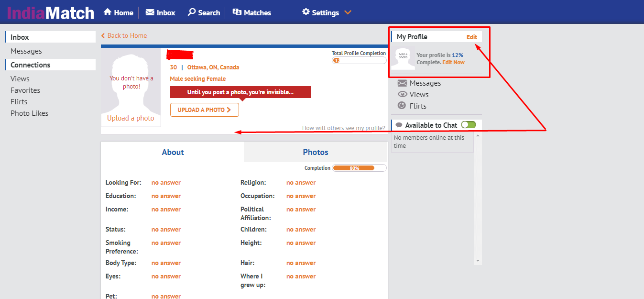
Task: Click the Connections heading in left sidebar
Action: click(x=50, y=65)
